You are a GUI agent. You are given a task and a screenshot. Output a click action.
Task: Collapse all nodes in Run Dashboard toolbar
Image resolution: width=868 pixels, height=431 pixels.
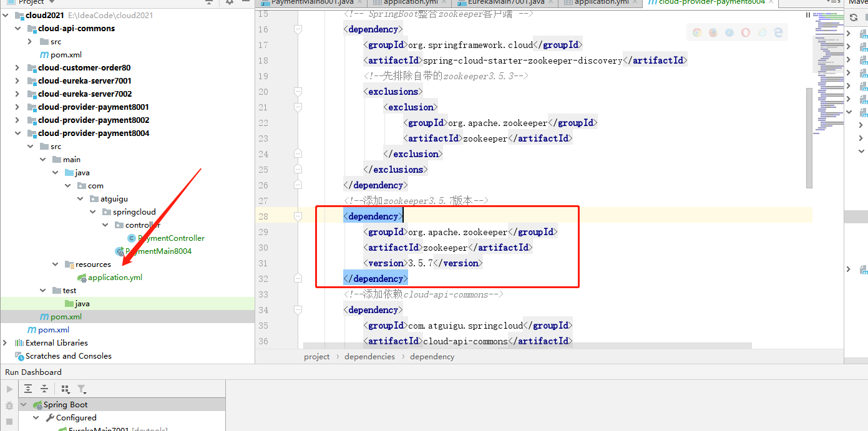pyautogui.click(x=44, y=389)
